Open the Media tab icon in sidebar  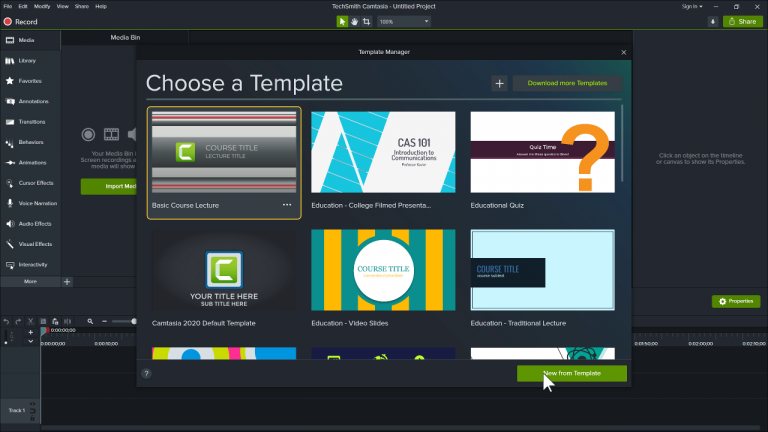(x=10, y=40)
